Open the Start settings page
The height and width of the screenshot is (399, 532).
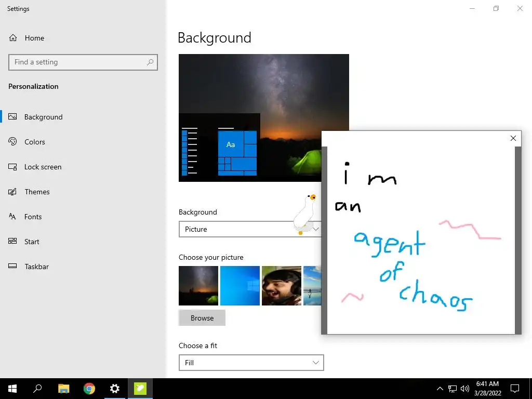click(32, 242)
